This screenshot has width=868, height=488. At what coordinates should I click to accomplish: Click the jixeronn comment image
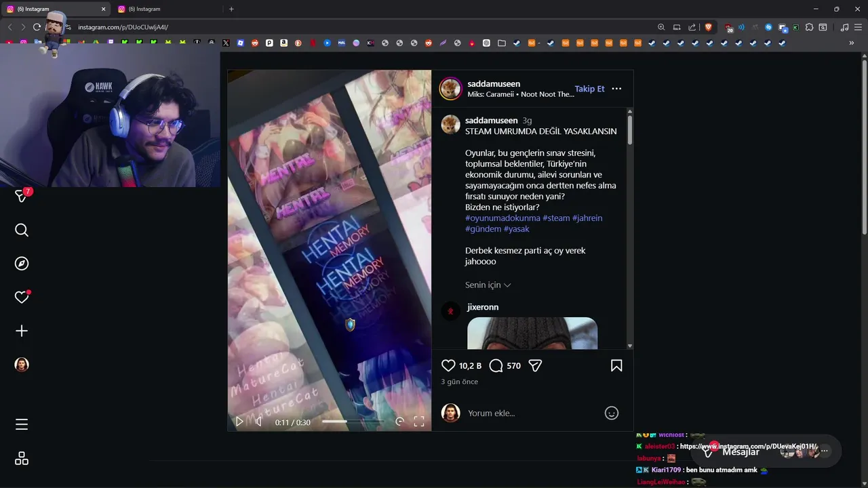point(532,333)
